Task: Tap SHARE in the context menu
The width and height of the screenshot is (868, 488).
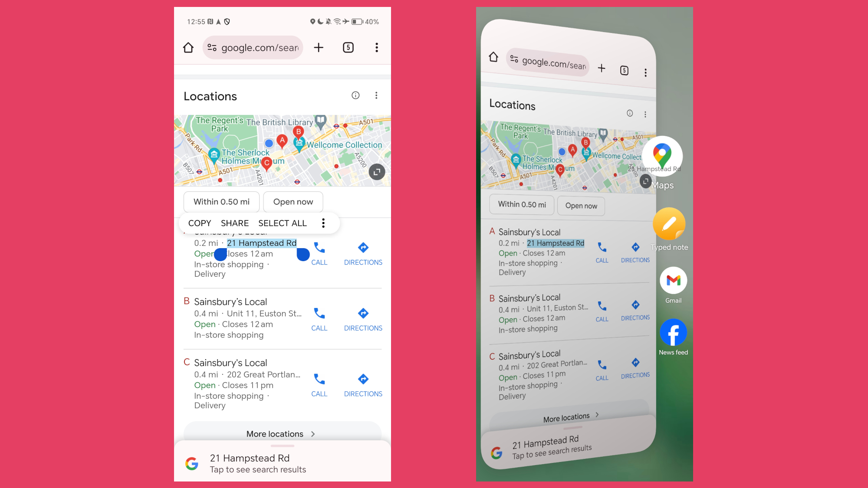Action: click(x=234, y=223)
